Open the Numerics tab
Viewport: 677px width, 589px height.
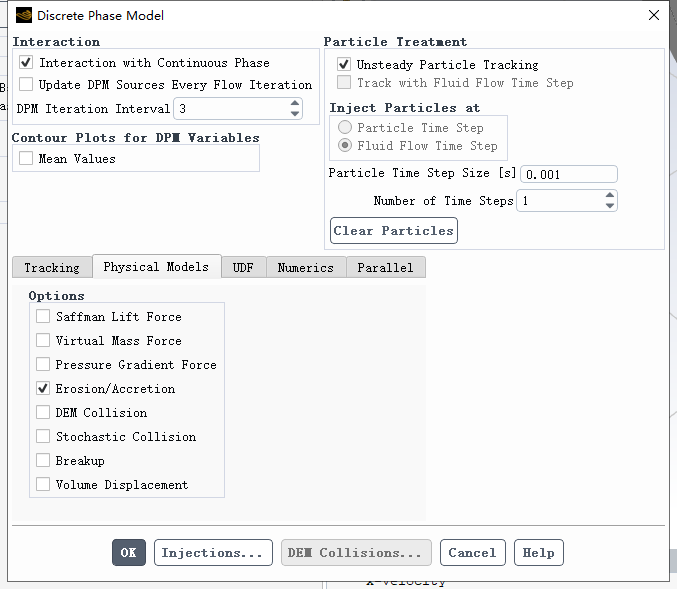(x=306, y=267)
